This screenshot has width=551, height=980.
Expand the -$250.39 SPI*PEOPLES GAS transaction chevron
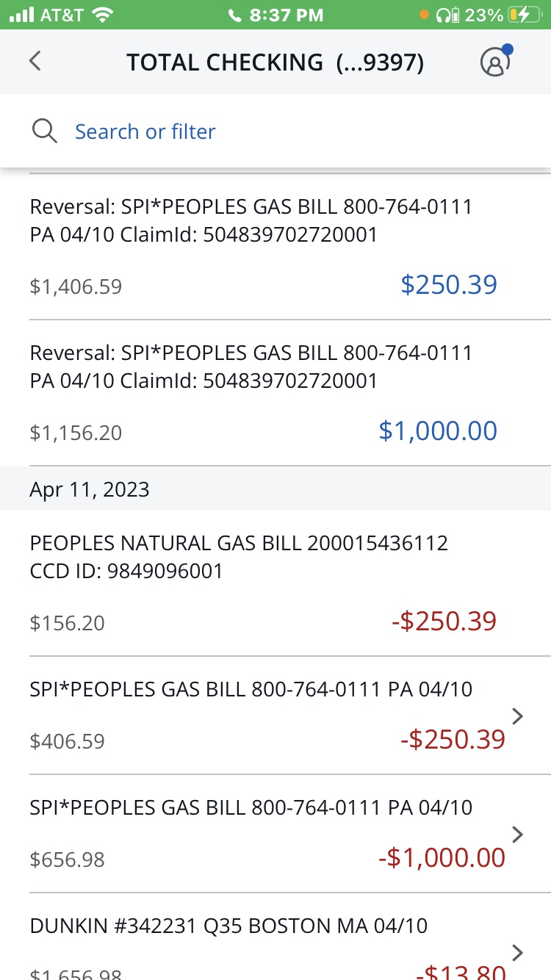517,716
